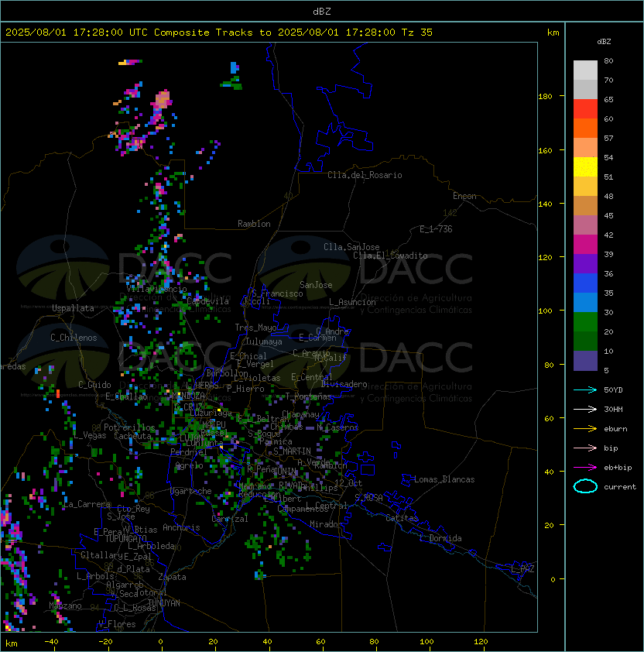This screenshot has height=652, width=644.
Task: Select the 48 dBZ light orange swatch
Action: coord(585,187)
